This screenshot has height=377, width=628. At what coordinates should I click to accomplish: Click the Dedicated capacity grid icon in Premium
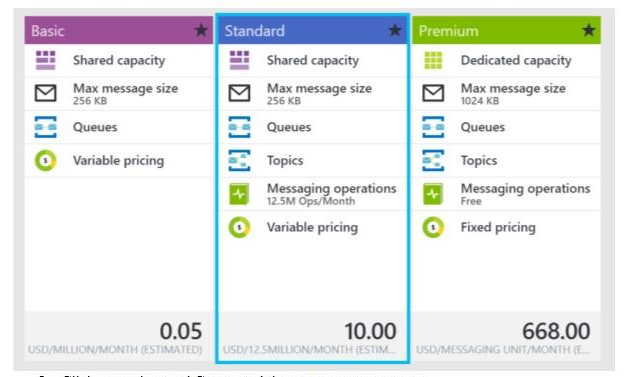point(433,60)
